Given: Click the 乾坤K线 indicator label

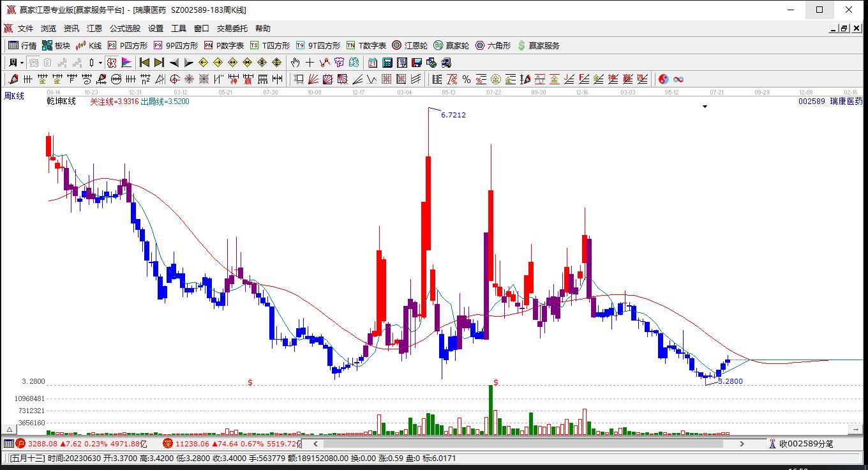Looking at the screenshot, I should (x=61, y=101).
